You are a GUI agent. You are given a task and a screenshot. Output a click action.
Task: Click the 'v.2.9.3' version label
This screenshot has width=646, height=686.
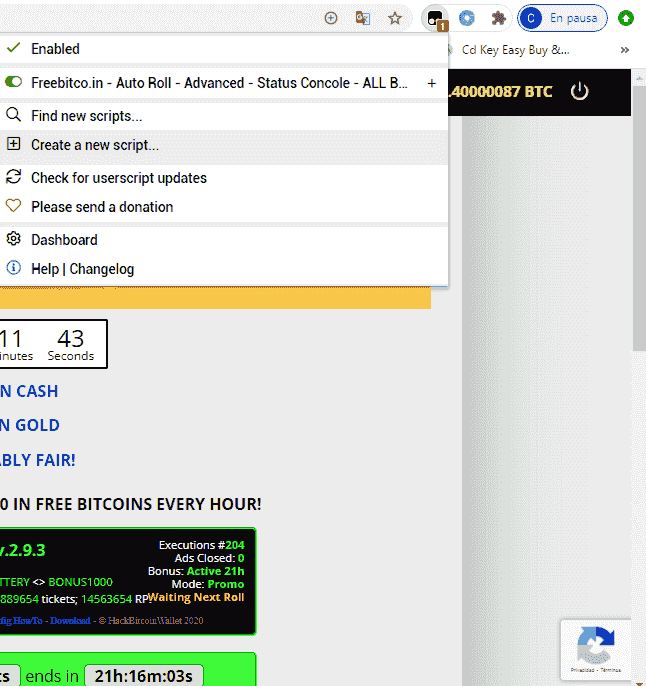(22, 550)
